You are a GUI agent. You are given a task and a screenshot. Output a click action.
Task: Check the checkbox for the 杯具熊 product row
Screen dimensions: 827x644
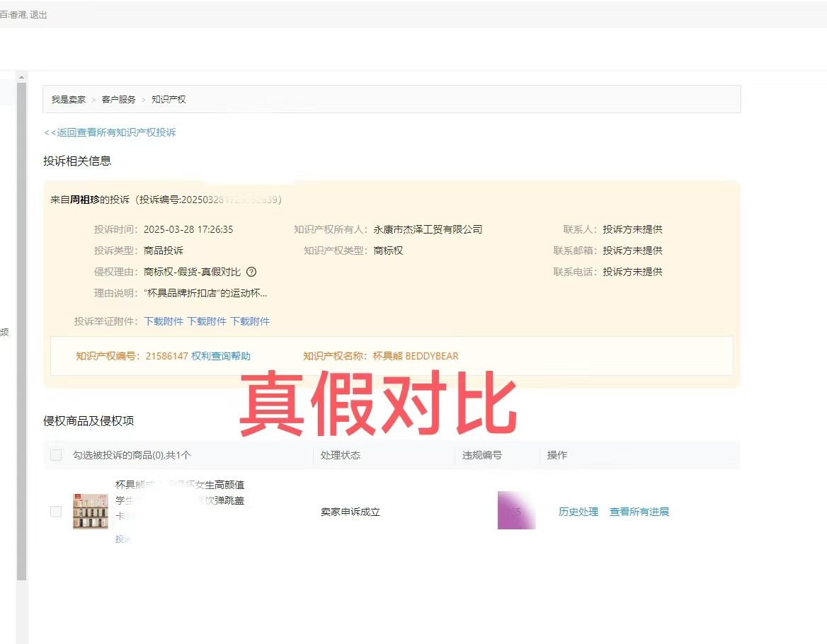click(55, 511)
